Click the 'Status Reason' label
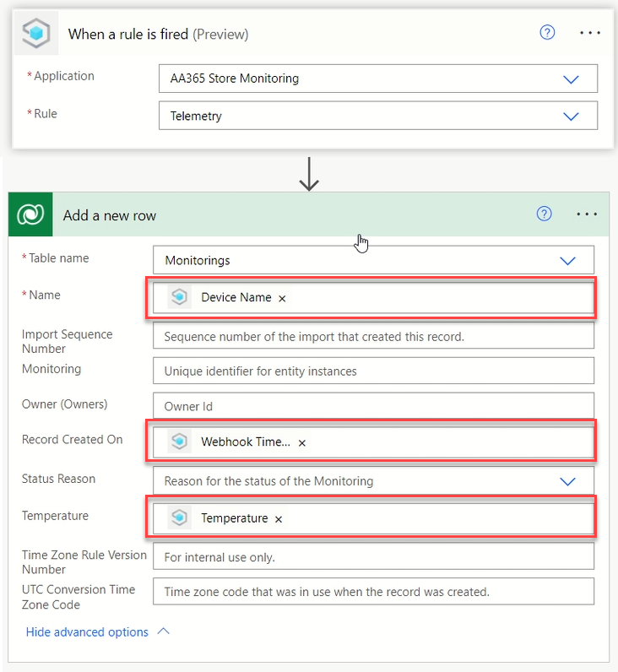This screenshot has height=672, width=618. 58,479
